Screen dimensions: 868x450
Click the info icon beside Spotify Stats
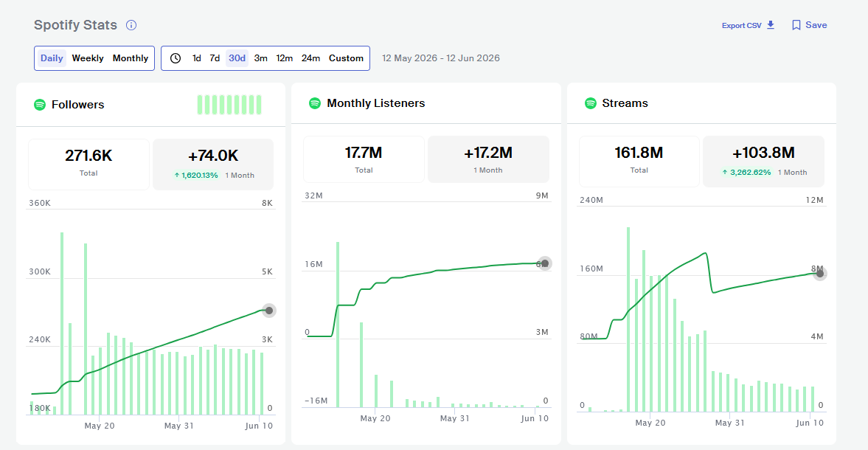coord(131,25)
